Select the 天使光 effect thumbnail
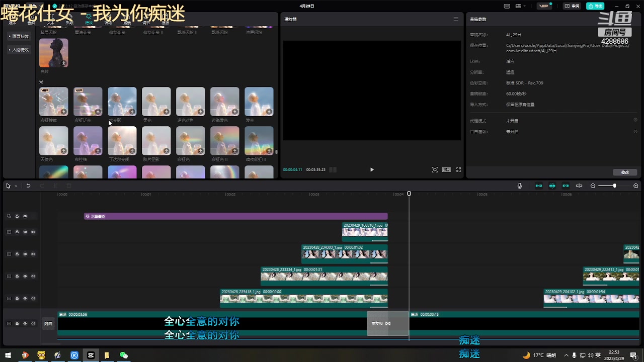 tap(53, 141)
